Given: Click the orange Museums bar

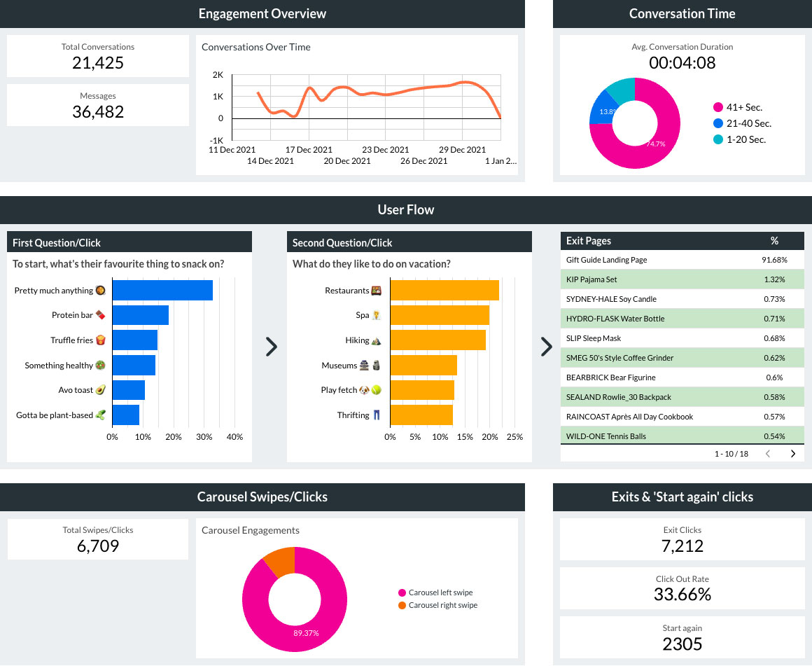Looking at the screenshot, I should [x=423, y=365].
